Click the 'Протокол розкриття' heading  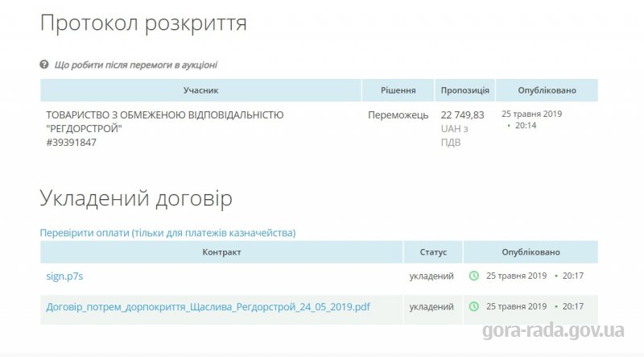(143, 23)
